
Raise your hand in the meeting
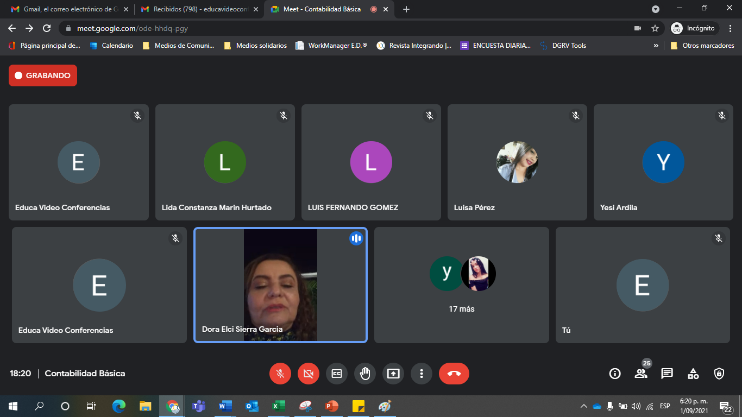tap(366, 373)
